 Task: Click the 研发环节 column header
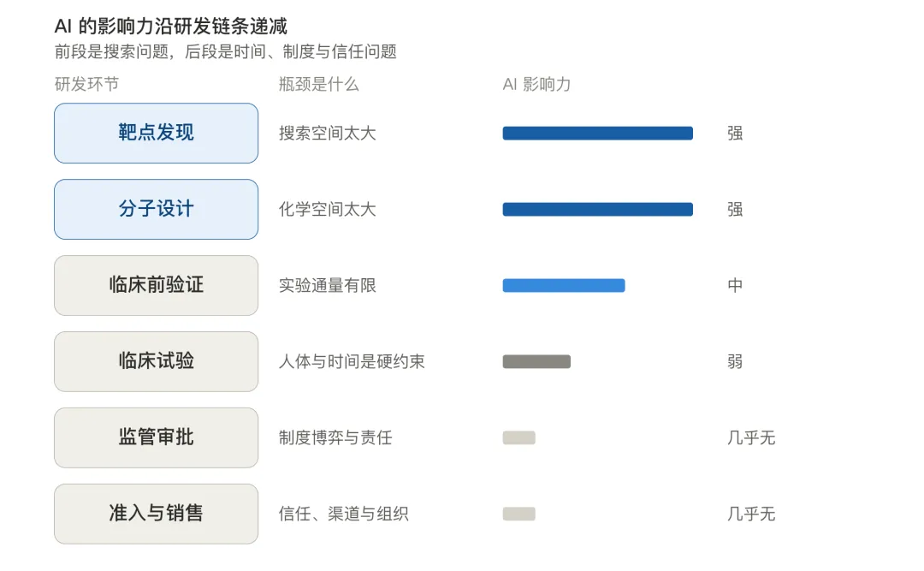point(86,85)
